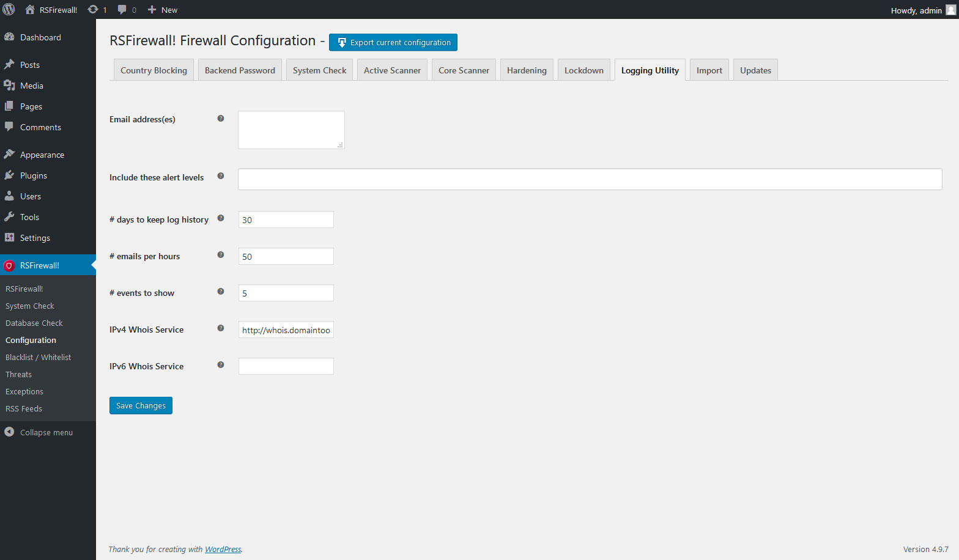Click the RSFirewall! red shield icon

9,265
